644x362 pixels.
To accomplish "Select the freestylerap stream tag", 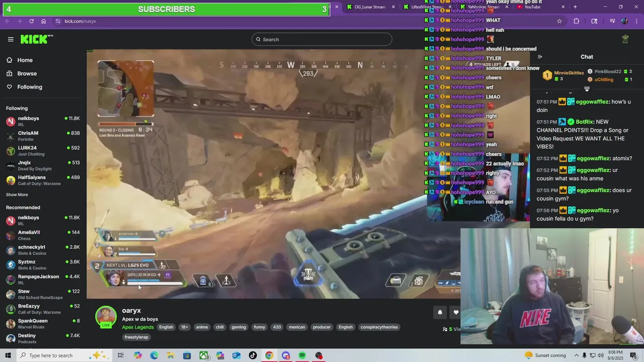I will 136,337.
